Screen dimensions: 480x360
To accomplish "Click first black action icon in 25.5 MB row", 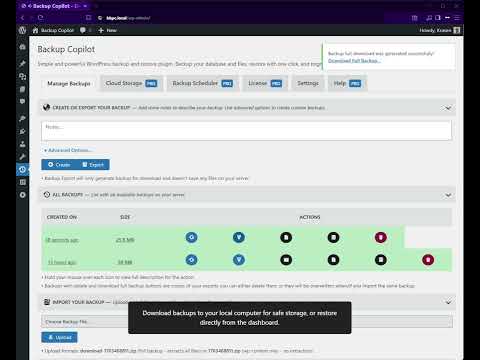I will [286, 237].
